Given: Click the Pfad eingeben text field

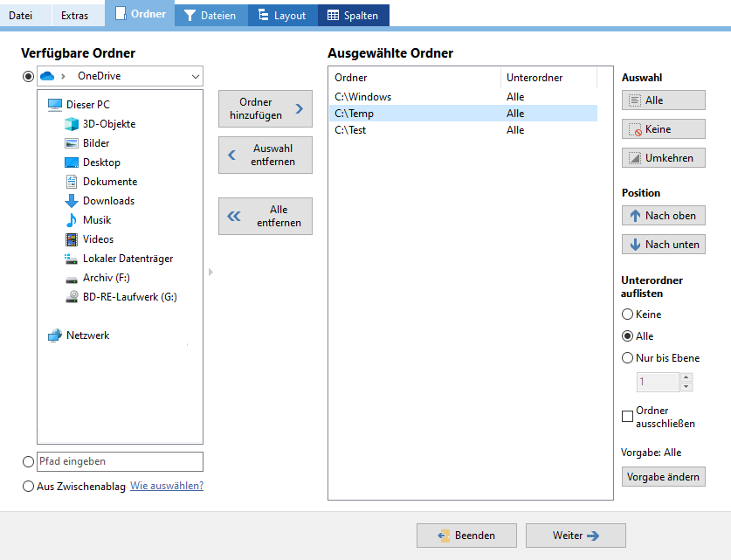Looking at the screenshot, I should (120, 461).
